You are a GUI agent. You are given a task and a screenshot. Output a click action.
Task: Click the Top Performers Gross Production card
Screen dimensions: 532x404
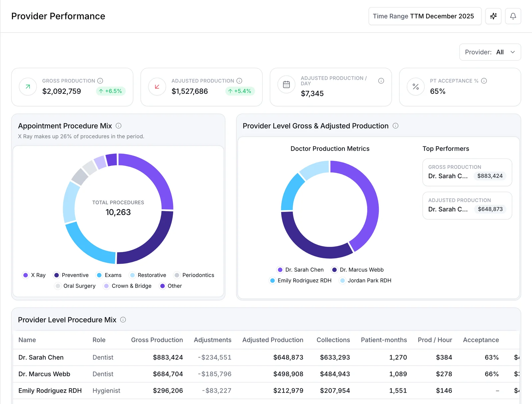point(467,172)
